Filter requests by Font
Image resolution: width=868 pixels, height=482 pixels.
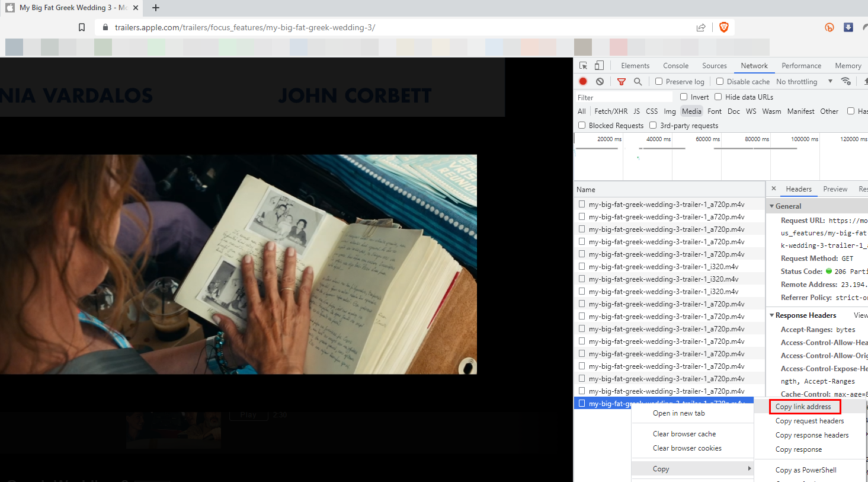[x=715, y=111]
